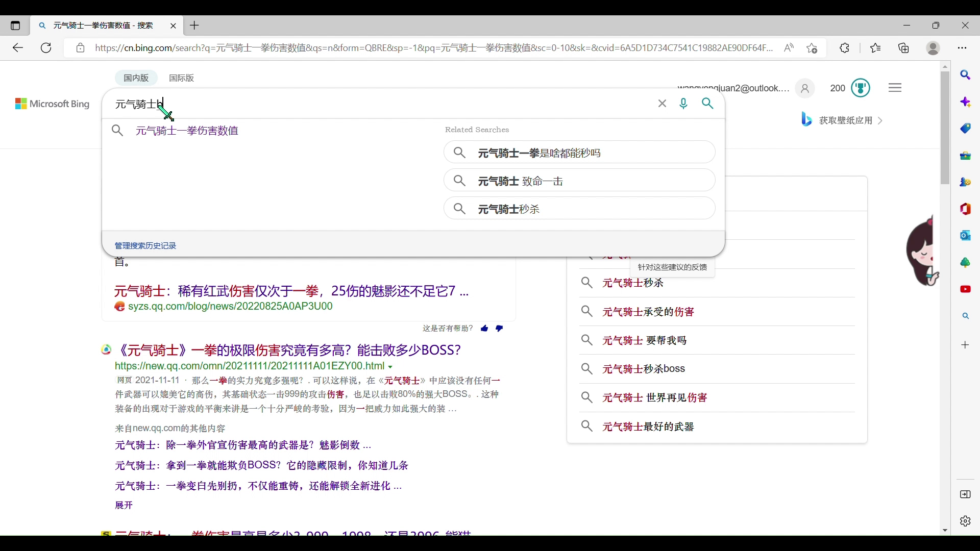Open the browser profile avatar
The width and height of the screenshot is (980, 551).
(x=933, y=48)
